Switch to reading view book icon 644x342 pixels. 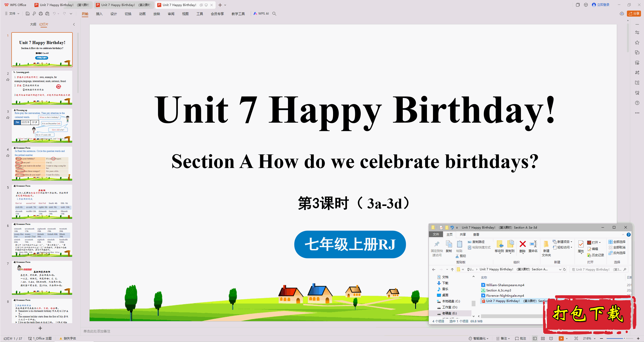[x=551, y=338]
